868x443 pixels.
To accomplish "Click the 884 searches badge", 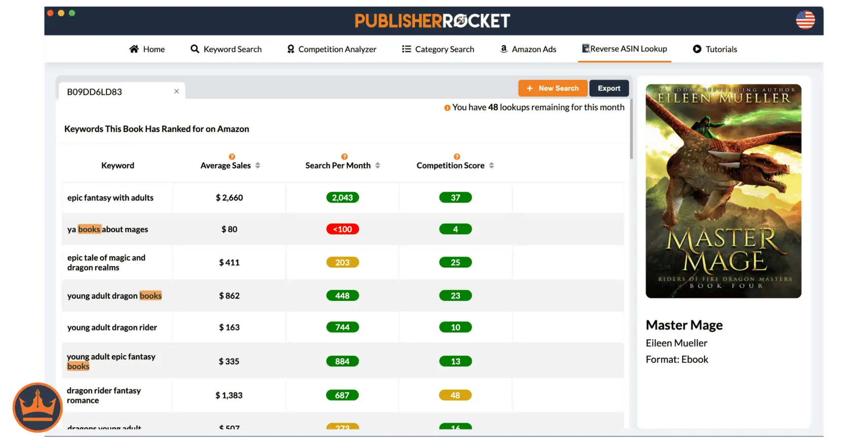I will (x=343, y=361).
